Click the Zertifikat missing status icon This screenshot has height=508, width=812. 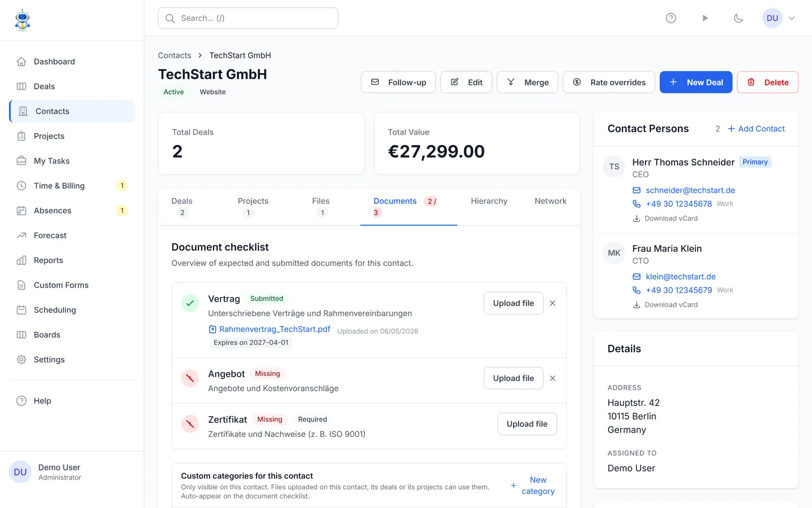(190, 424)
